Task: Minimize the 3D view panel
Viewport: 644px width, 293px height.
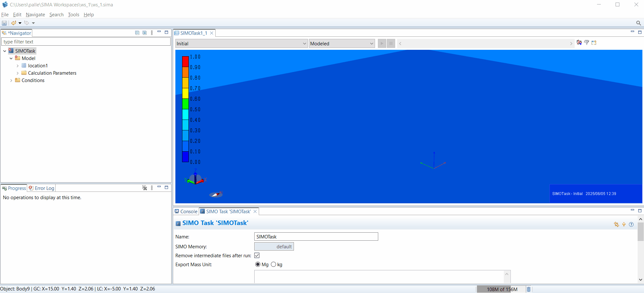Action: [x=632, y=32]
